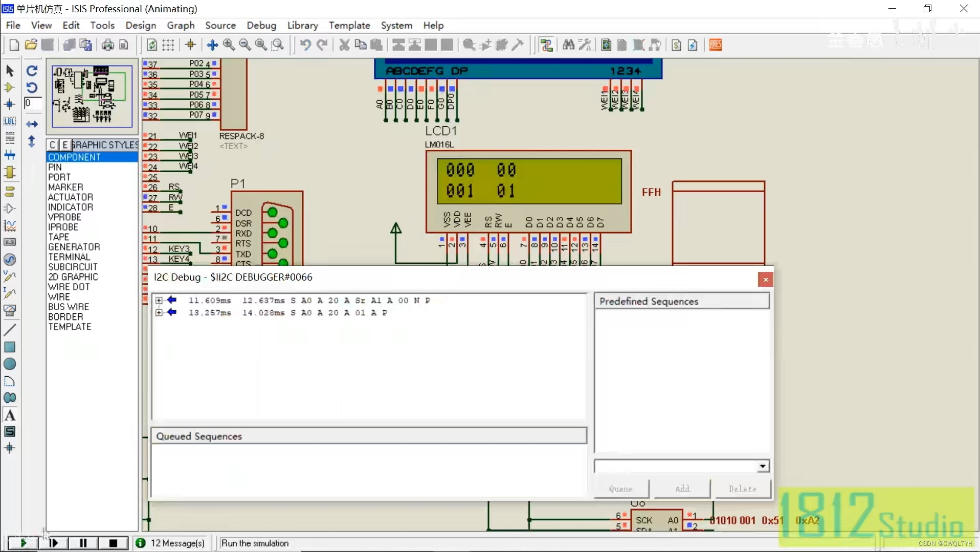Click the Add button in I2C Debug
980x552 pixels.
682,489
